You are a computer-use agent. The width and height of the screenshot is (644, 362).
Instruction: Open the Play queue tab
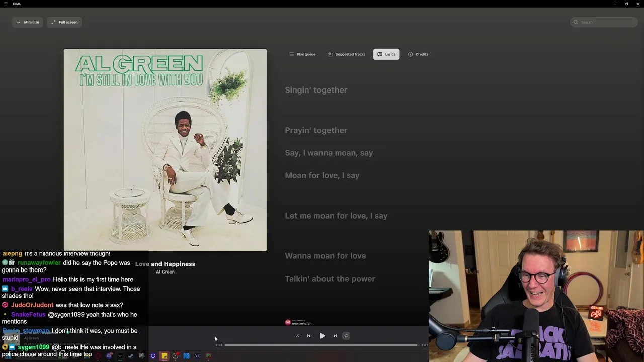point(302,54)
